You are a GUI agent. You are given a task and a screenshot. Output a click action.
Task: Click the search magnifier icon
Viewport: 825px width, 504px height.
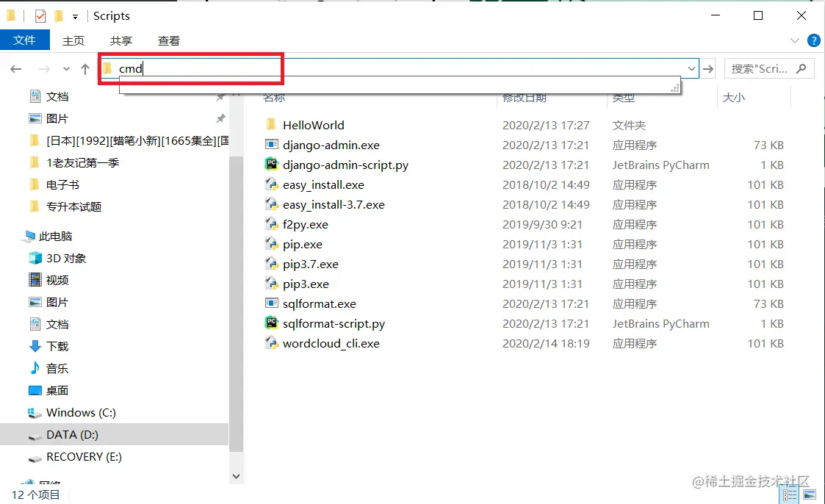[801, 68]
